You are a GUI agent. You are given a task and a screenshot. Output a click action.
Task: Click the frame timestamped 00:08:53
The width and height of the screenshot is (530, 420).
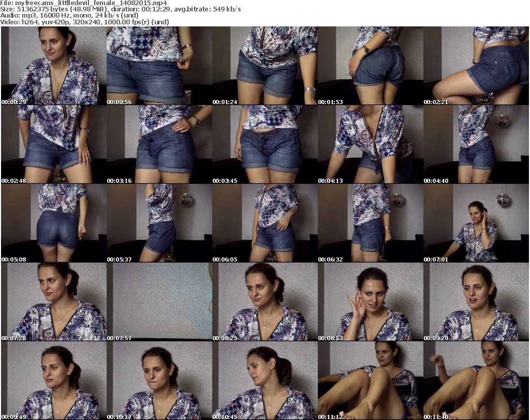coord(371,301)
